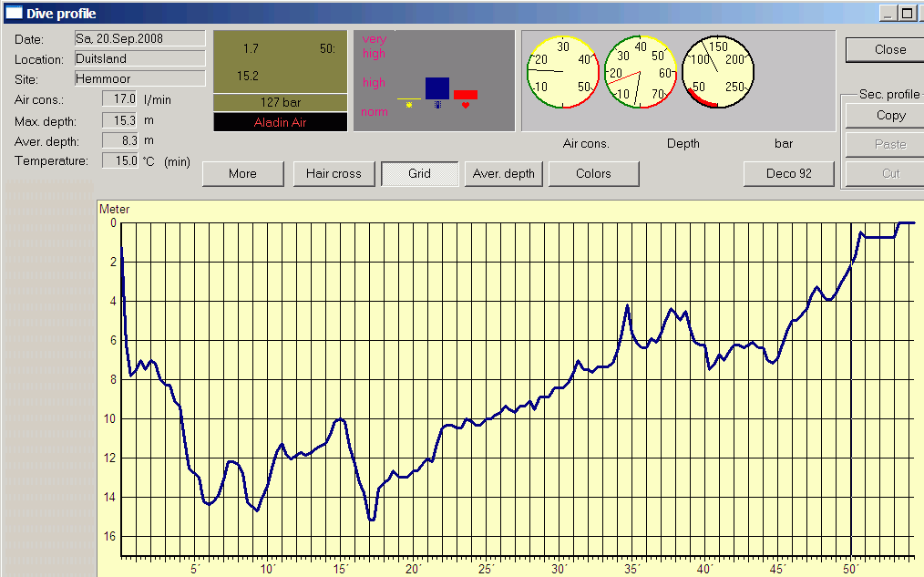Click the Depth round gauge
The image size is (924, 577).
[641, 72]
